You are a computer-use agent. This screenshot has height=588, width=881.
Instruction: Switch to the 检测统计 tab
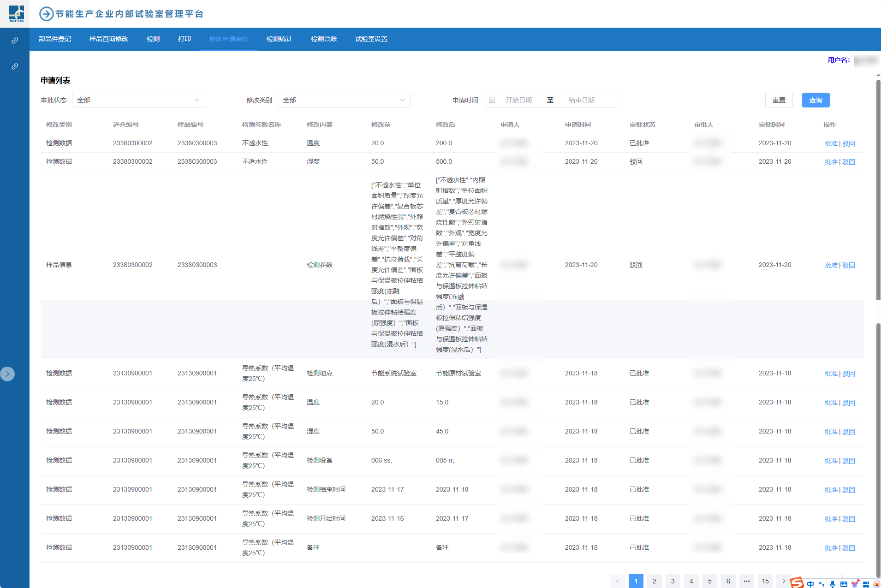click(x=279, y=39)
